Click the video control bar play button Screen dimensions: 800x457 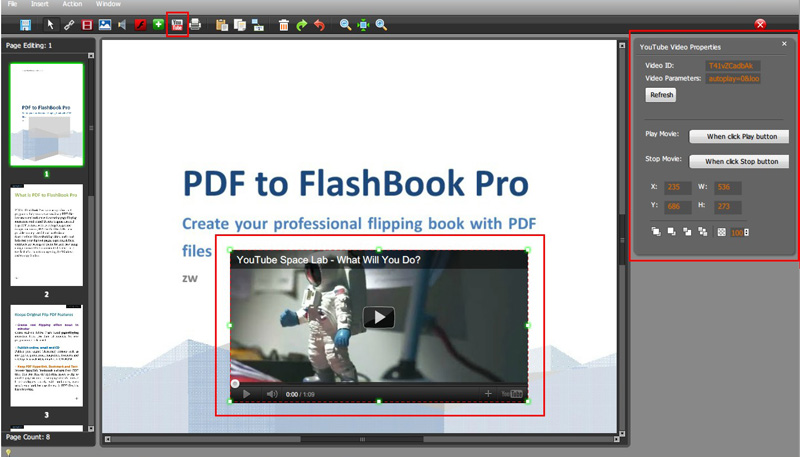coord(246,394)
